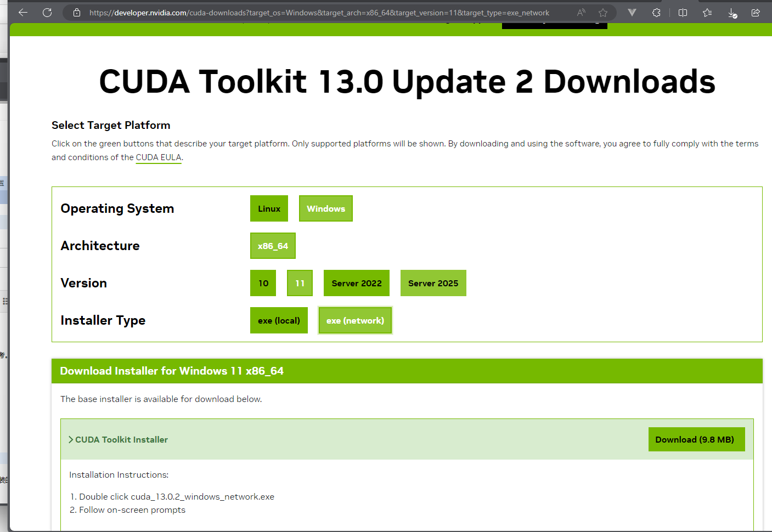Image resolution: width=772 pixels, height=532 pixels.
Task: Choose exe (network) installer type
Action: 355,320
